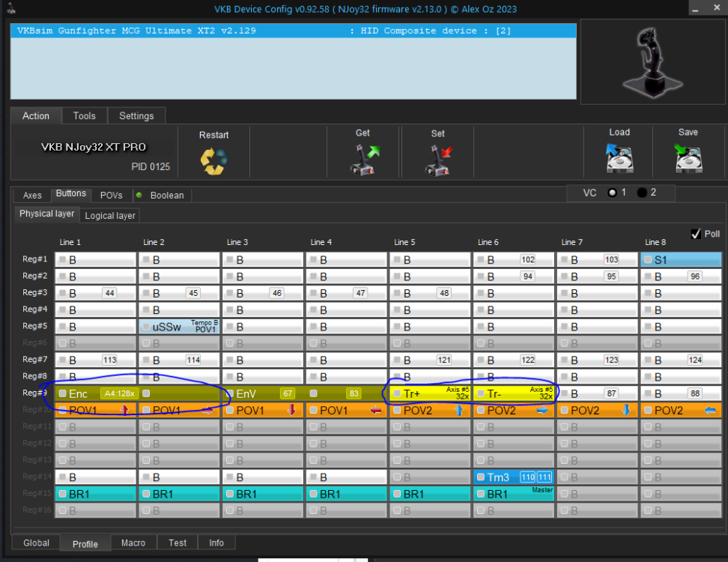Click the POV1 up arrow cell in Line 1
Viewport: 728px width, 562px height.
pos(95,410)
